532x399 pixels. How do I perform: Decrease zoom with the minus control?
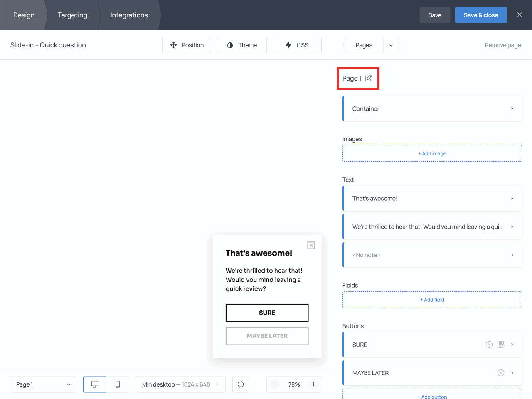coord(274,384)
